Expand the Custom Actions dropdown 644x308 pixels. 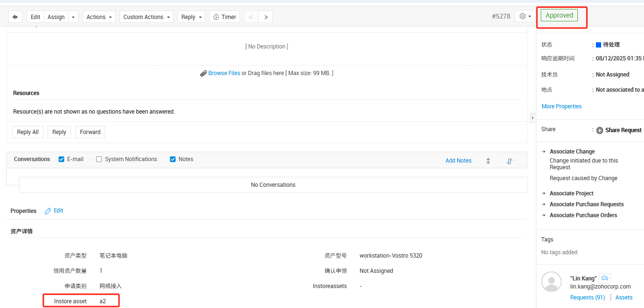pyautogui.click(x=146, y=17)
